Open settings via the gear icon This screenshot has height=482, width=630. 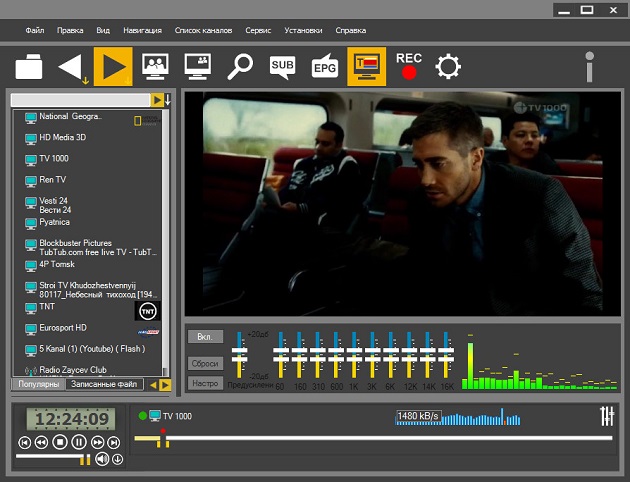[448, 66]
